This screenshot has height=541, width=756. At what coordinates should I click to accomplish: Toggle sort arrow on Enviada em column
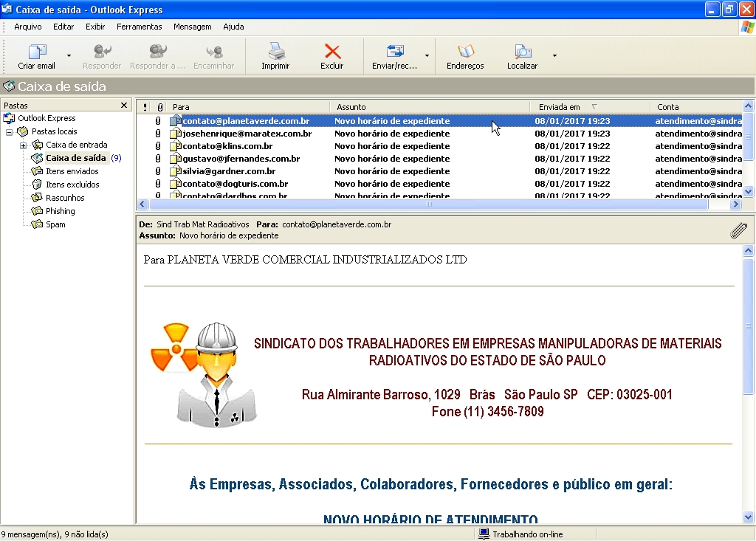click(x=594, y=107)
